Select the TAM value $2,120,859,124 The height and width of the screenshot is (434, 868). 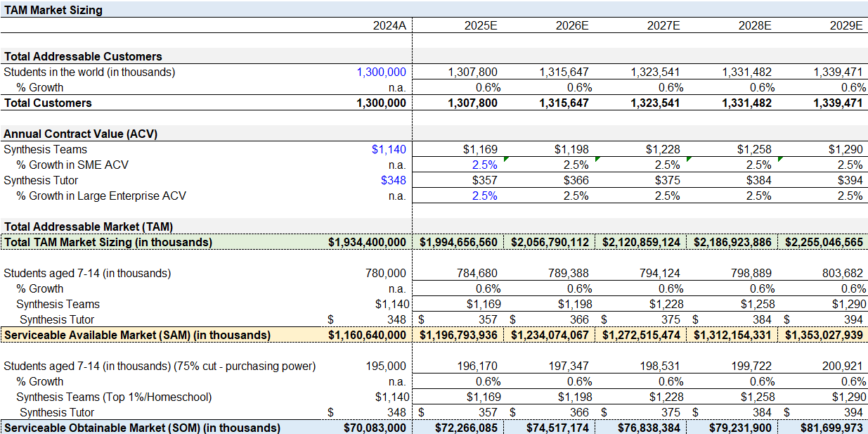pyautogui.click(x=642, y=242)
